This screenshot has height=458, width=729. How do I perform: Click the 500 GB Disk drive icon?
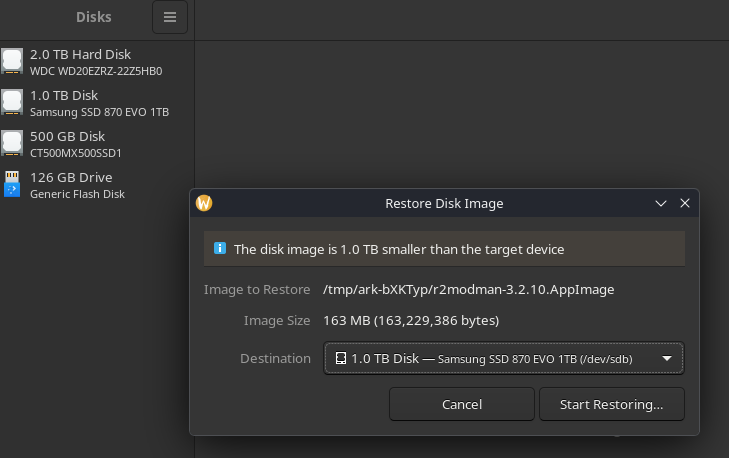(12, 143)
